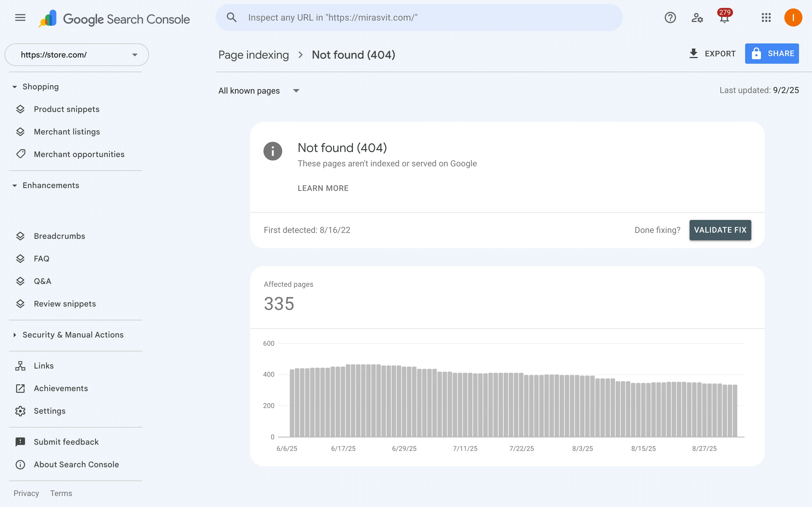The width and height of the screenshot is (812, 507).
Task: Open the Merchant listings report
Action: coord(67,131)
